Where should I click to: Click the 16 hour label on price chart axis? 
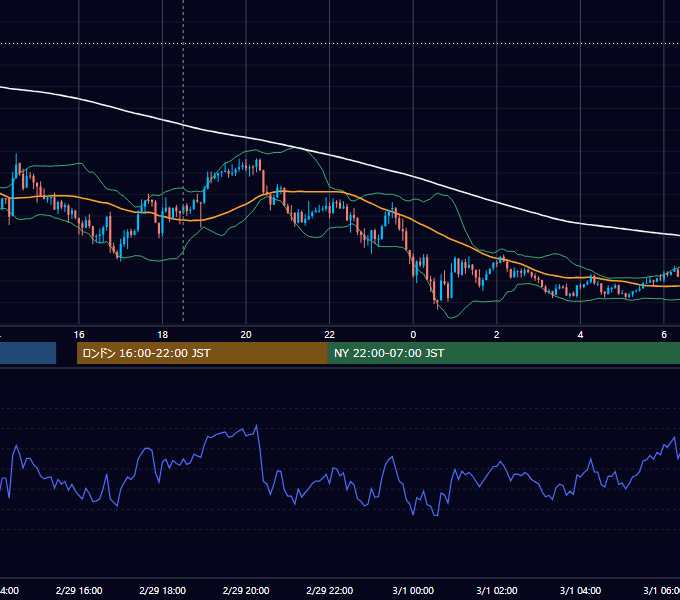click(79, 335)
